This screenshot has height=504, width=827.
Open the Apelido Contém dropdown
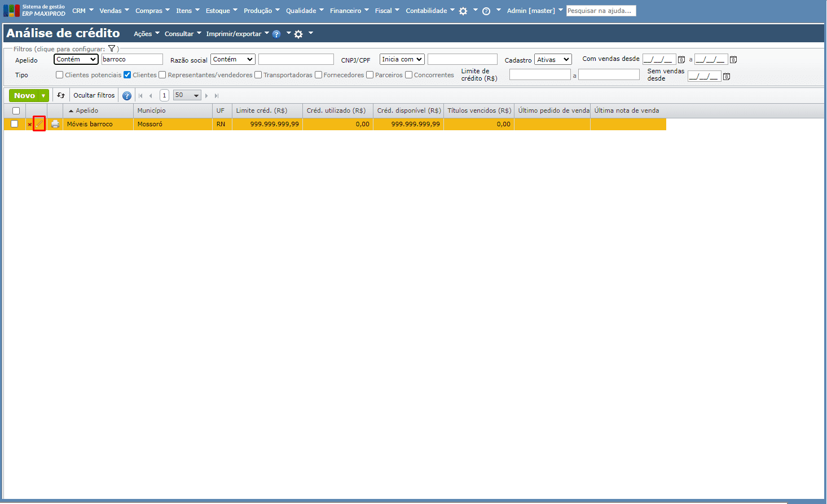coord(76,59)
